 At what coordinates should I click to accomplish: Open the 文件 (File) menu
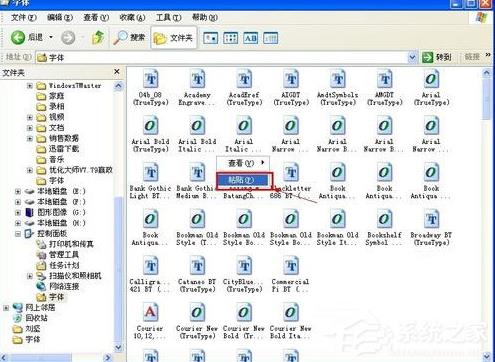23,17
